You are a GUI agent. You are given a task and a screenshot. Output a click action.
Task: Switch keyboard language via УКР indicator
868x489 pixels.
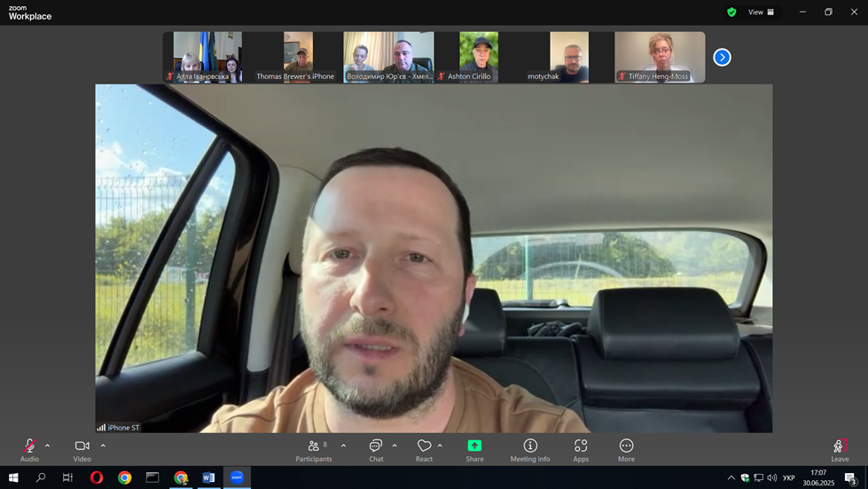click(x=788, y=478)
